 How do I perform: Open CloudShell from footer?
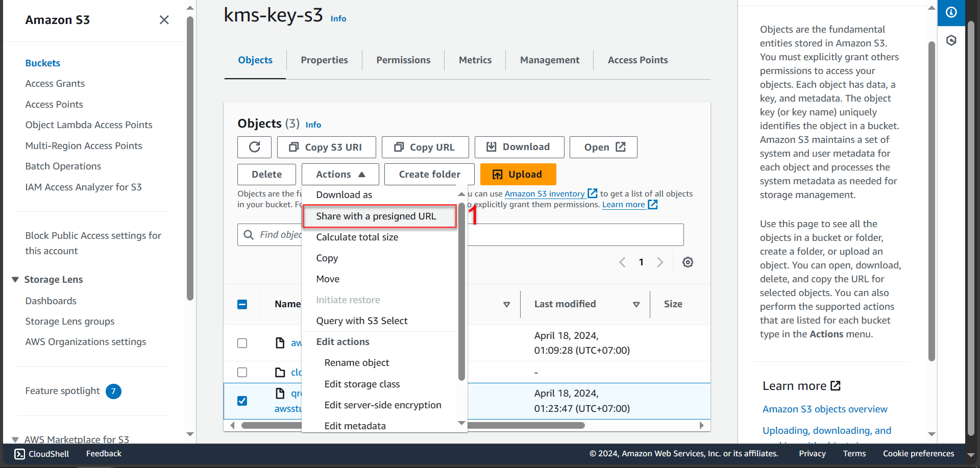[42, 454]
